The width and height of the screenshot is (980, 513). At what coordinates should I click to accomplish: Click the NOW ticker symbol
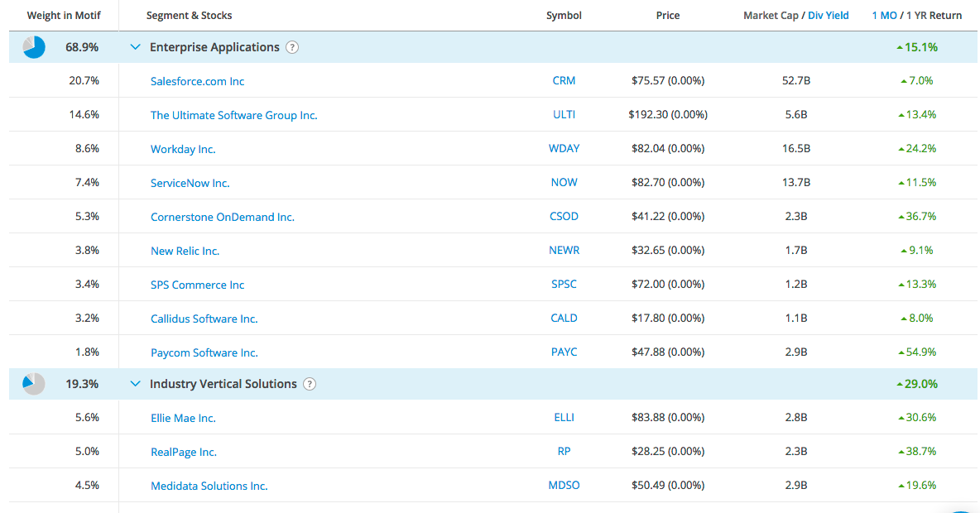(x=564, y=183)
